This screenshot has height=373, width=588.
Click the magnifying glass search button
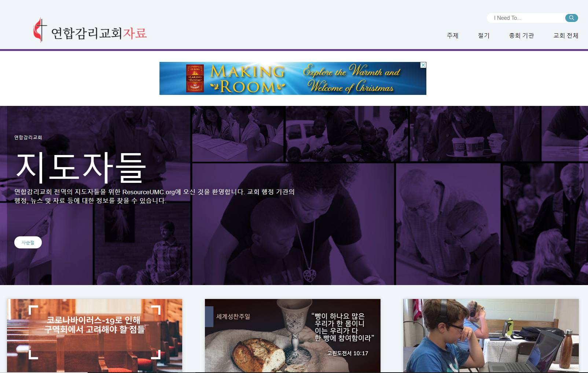(571, 18)
